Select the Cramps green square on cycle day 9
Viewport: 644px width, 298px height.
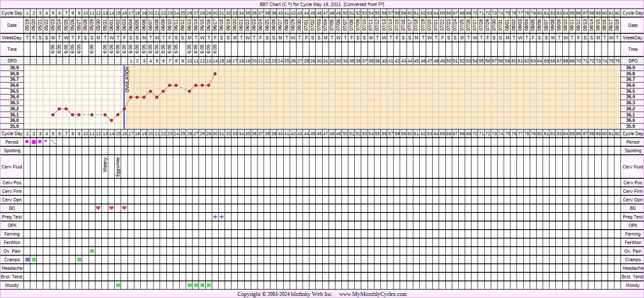coord(79,260)
